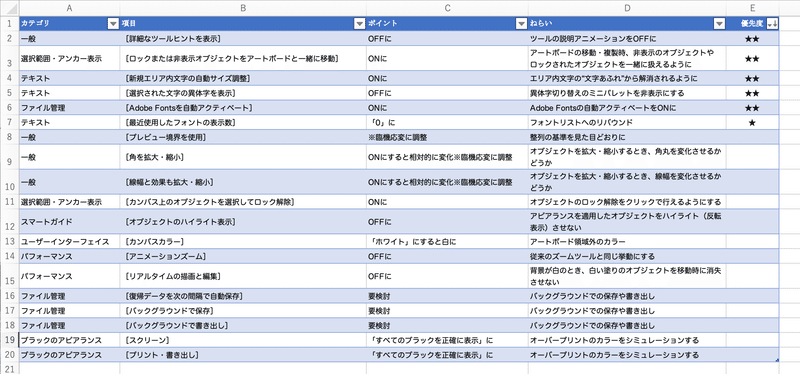Click the ［スクリーン］ cell

pyautogui.click(x=243, y=340)
